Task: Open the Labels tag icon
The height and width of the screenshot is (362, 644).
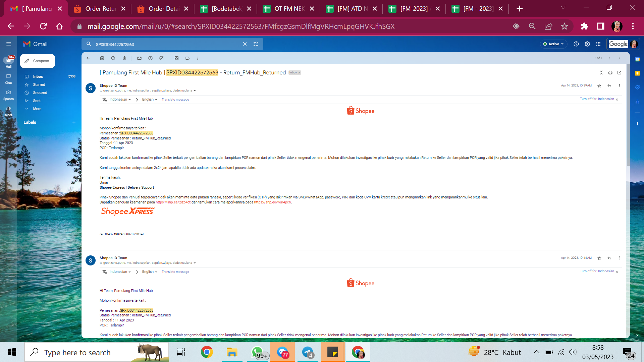Action: pyautogui.click(x=187, y=58)
